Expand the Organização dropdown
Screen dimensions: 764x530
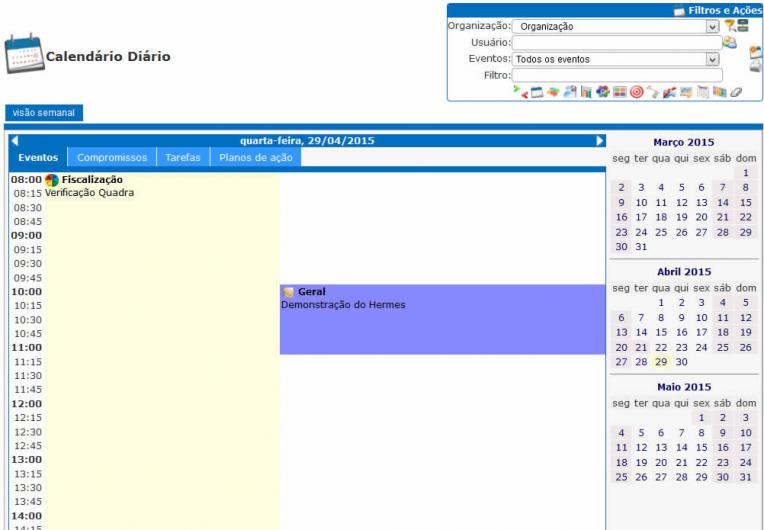(x=713, y=27)
